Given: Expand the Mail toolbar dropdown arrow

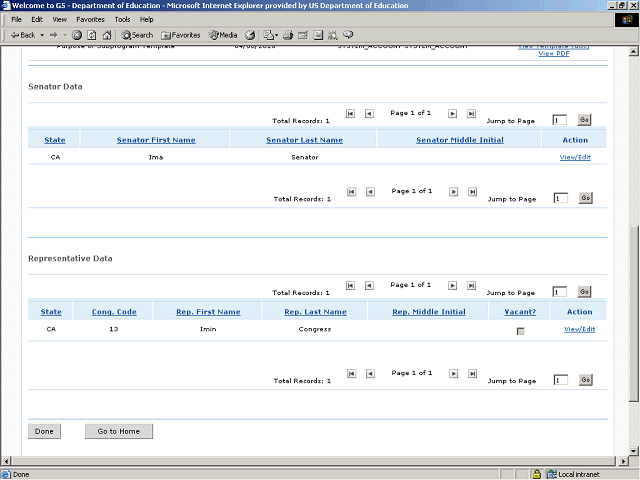Looking at the screenshot, I should pos(277,35).
